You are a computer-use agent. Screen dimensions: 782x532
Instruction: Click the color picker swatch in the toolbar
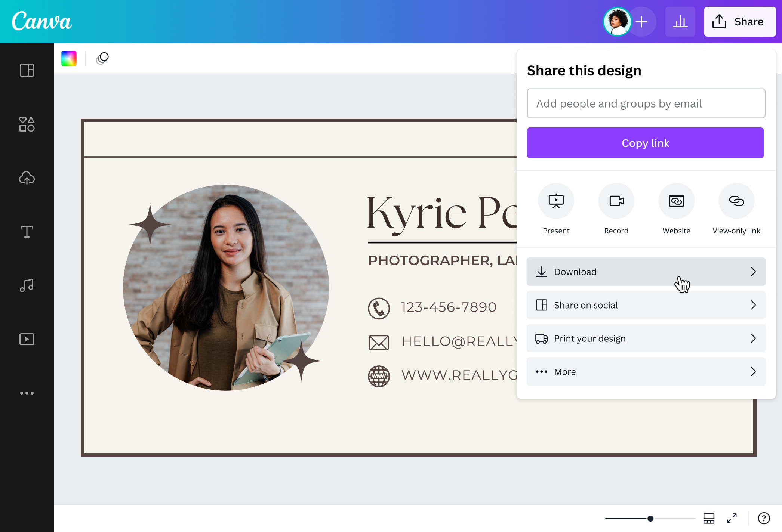(69, 58)
